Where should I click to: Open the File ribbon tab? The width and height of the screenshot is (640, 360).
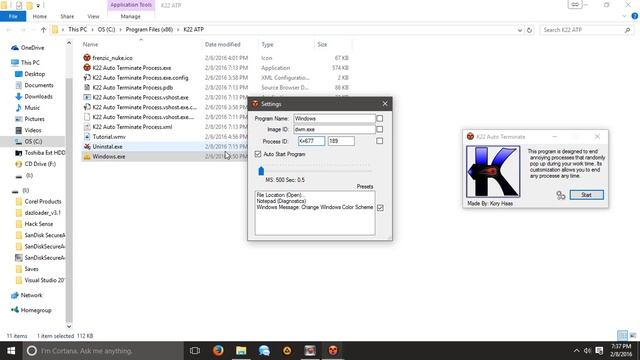coord(13,16)
